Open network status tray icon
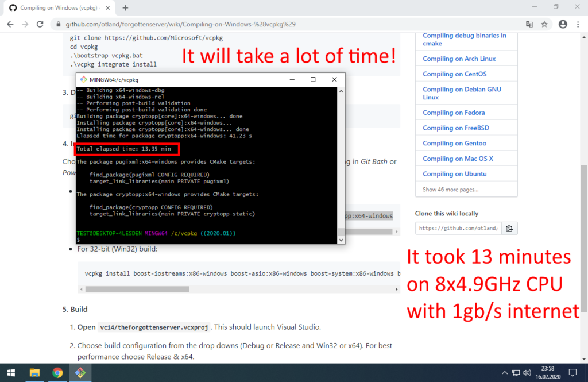This screenshot has height=382, width=588. [516, 373]
